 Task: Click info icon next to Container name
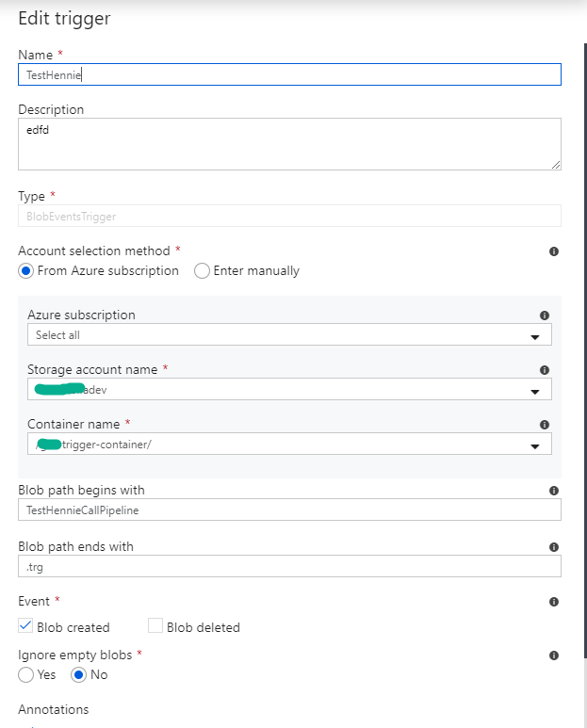point(545,425)
